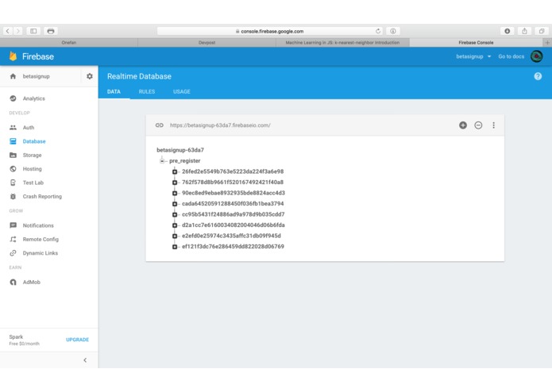Collapse all nodes with minus circle icon
Screen dimensions: 552x392
[x=478, y=125]
